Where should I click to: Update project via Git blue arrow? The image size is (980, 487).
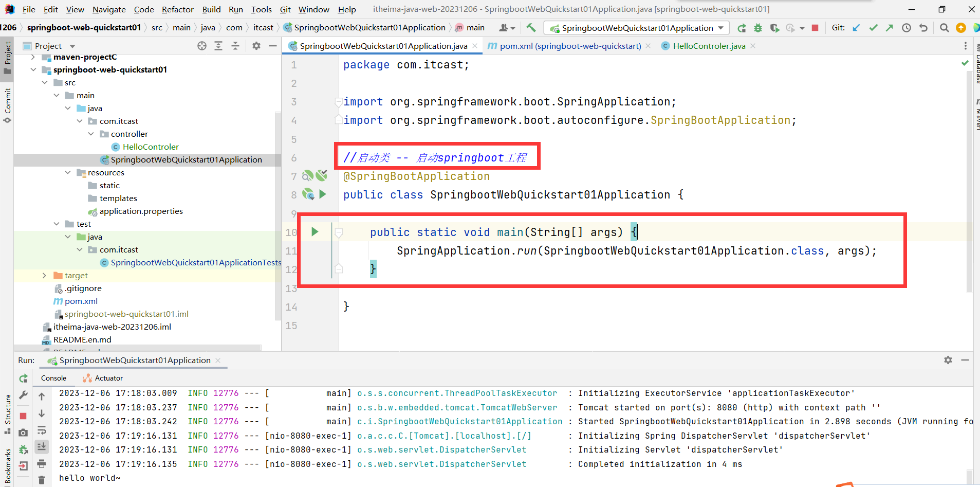857,28
